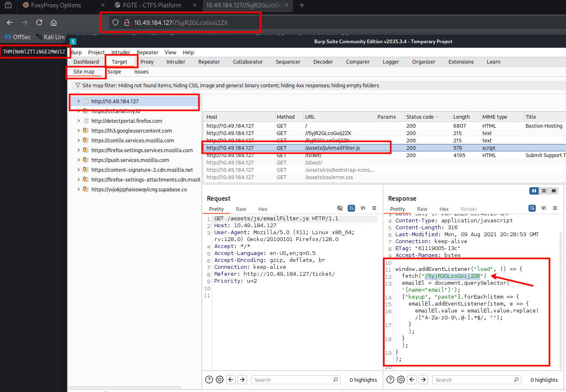Image resolution: width=566 pixels, height=392 pixels.
Task: Open the Response panel hamburger menu icon
Action: (x=555, y=208)
